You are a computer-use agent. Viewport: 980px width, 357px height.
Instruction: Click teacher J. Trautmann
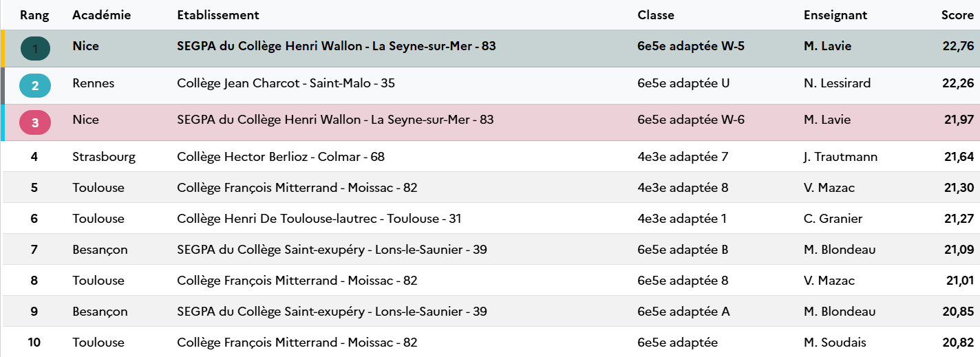pyautogui.click(x=840, y=157)
